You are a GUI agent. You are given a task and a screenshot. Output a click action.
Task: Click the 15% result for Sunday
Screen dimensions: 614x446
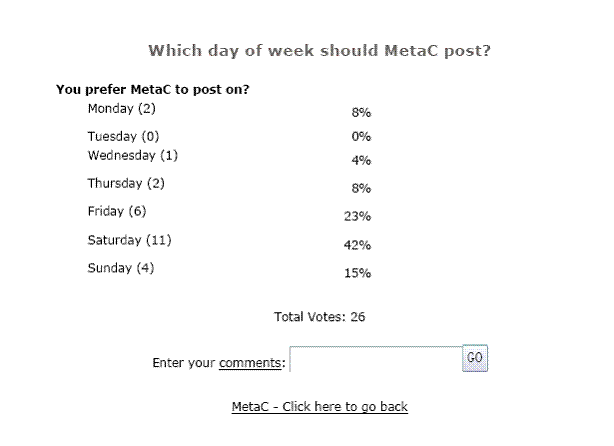pos(358,273)
